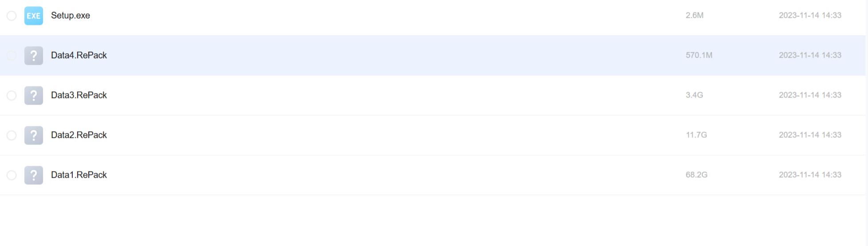Click the 3.4G size of Data3.RePack
The width and height of the screenshot is (868, 246).
(x=694, y=95)
